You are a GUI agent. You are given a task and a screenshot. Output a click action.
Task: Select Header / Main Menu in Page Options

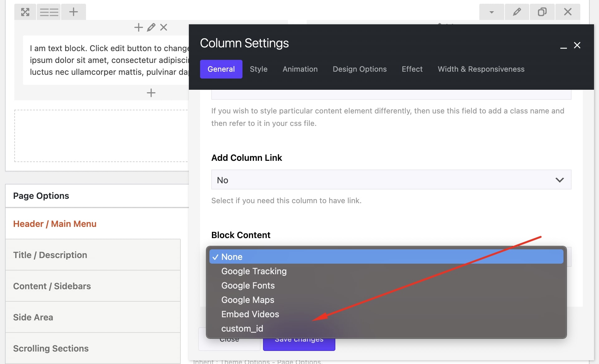pyautogui.click(x=55, y=223)
